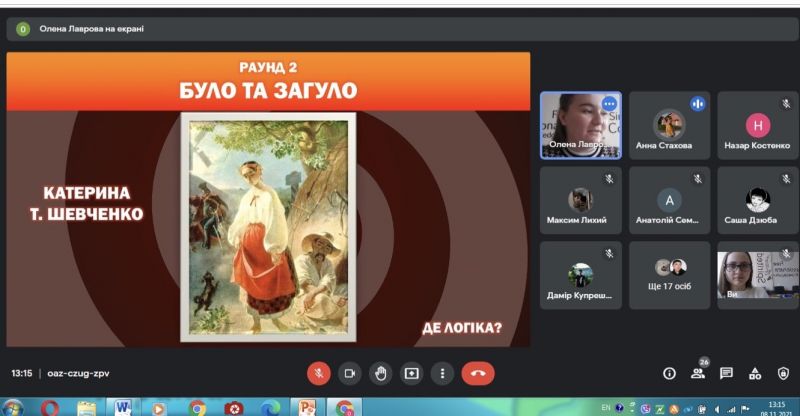The height and width of the screenshot is (416, 800).
Task: Select Саша Дзюба's participant tile
Action: coord(758,201)
